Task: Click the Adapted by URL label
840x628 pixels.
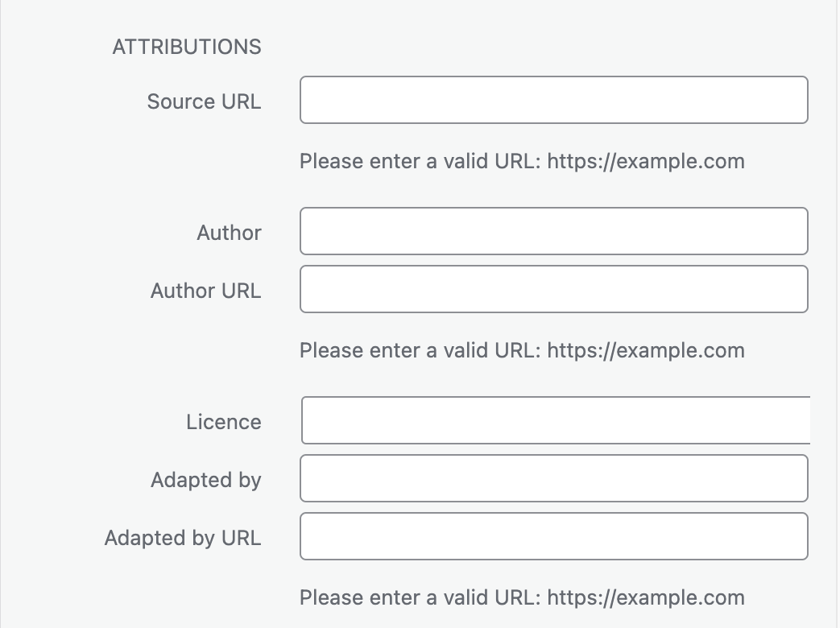Action: [183, 538]
